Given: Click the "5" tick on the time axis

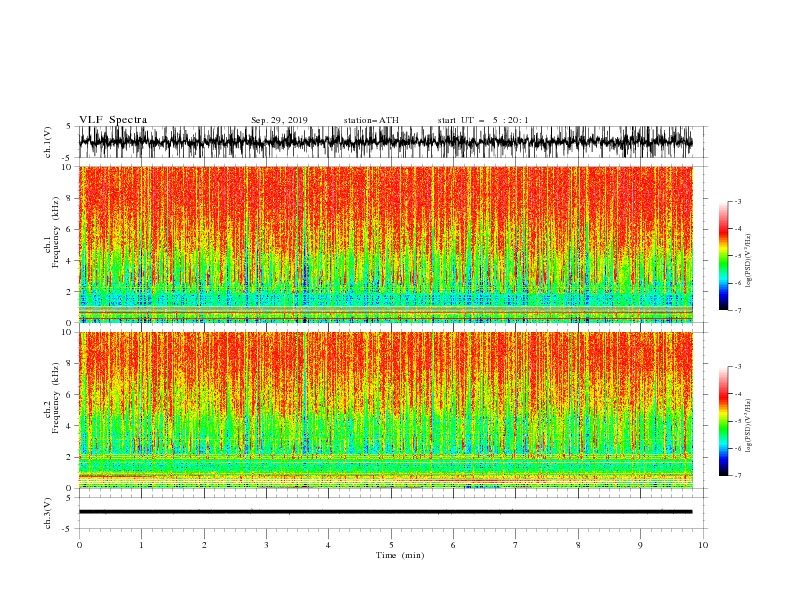Looking at the screenshot, I should [x=391, y=545].
